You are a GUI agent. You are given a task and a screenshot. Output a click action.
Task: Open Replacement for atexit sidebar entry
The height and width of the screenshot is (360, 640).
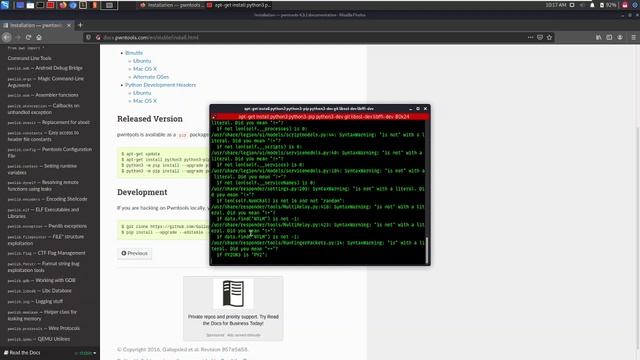coord(49,122)
